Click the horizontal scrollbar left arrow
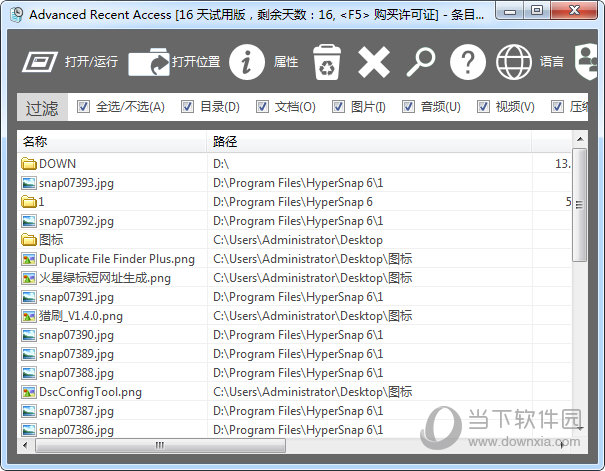This screenshot has height=471, width=605. [x=25, y=445]
